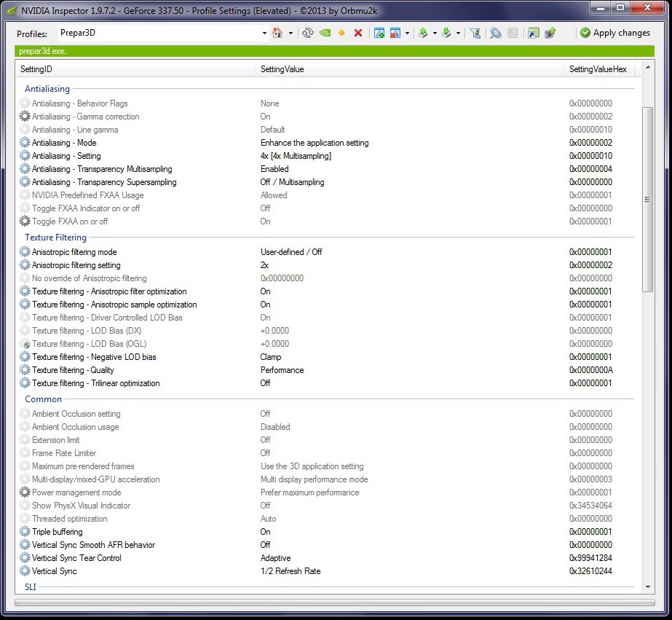Screen dimensions: 672x620
Task: Click the export profiles green up-arrow icon
Action: tap(424, 33)
